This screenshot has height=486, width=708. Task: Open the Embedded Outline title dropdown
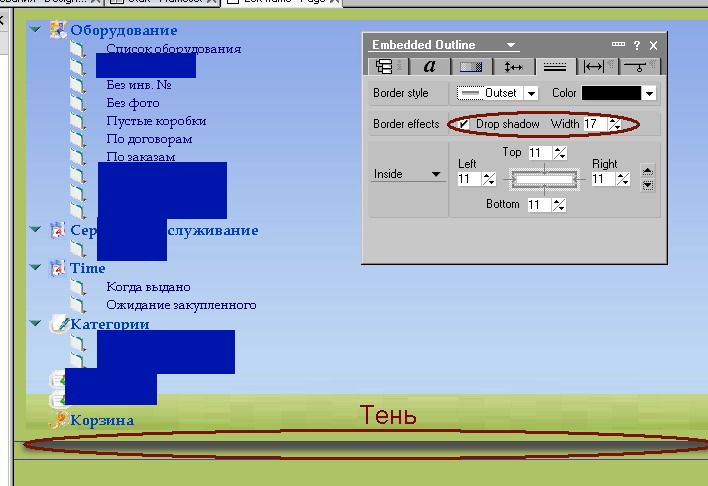511,45
